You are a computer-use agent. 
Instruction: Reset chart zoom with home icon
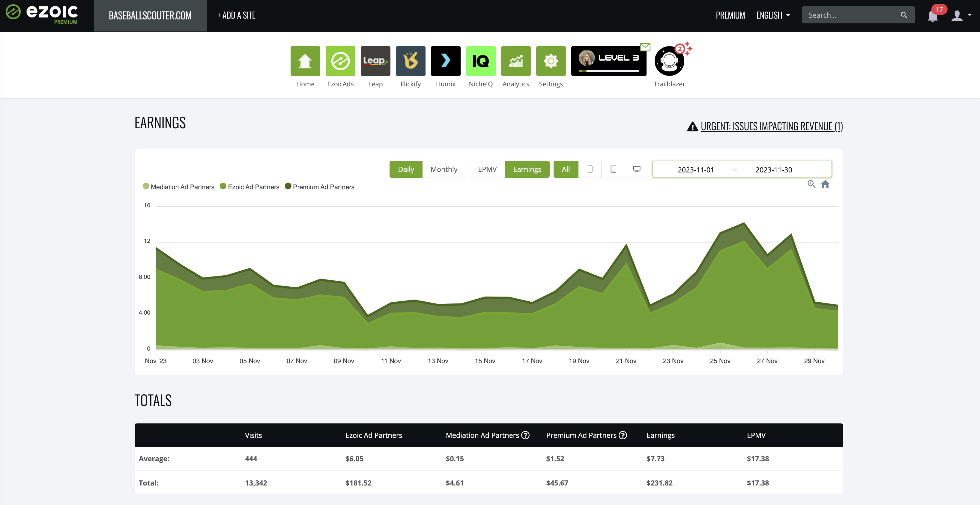825,184
